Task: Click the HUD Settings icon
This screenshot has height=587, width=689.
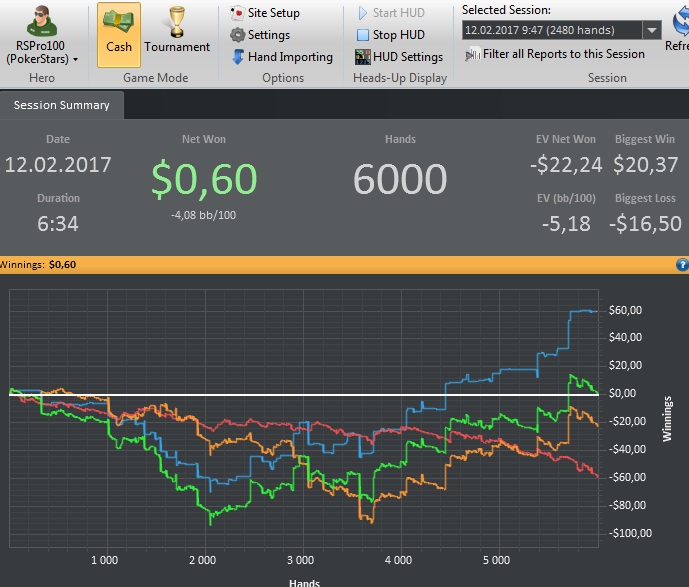Action: [363, 57]
